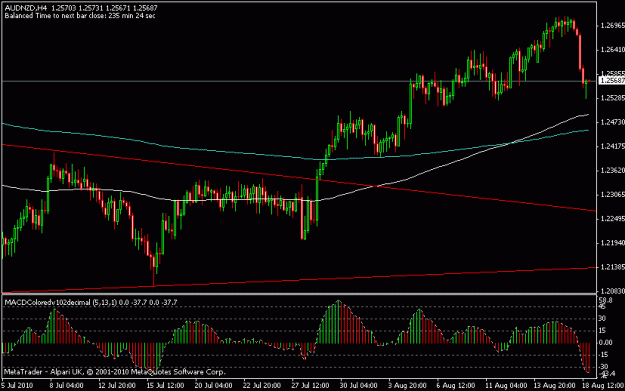Viewport: 625px width, 391px height.
Task: Click the '30 Jul 04:00' time axis label
Action: tap(359, 385)
